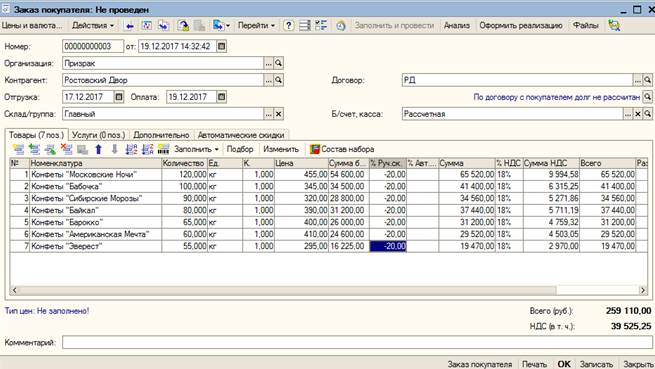655x369 pixels.
Task: Click the Количество column header
Action: click(184, 163)
